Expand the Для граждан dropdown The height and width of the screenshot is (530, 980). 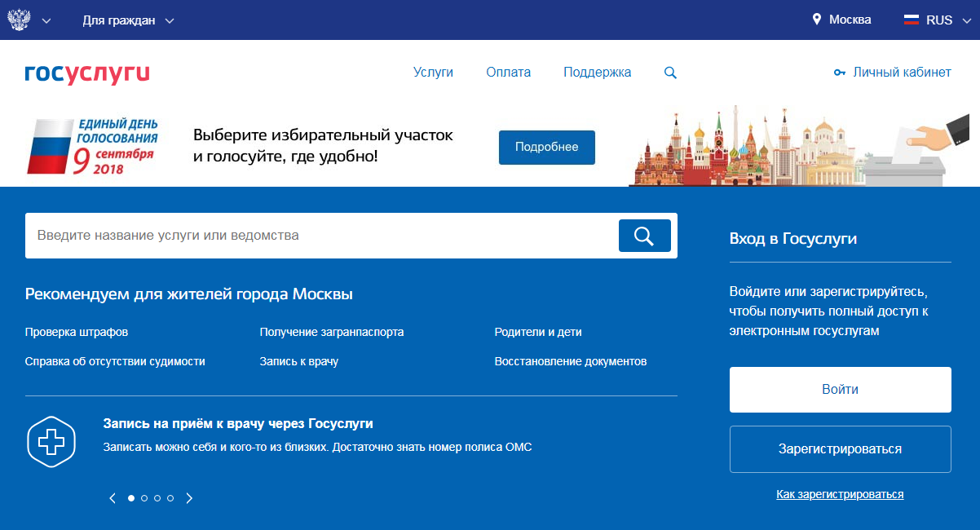128,20
